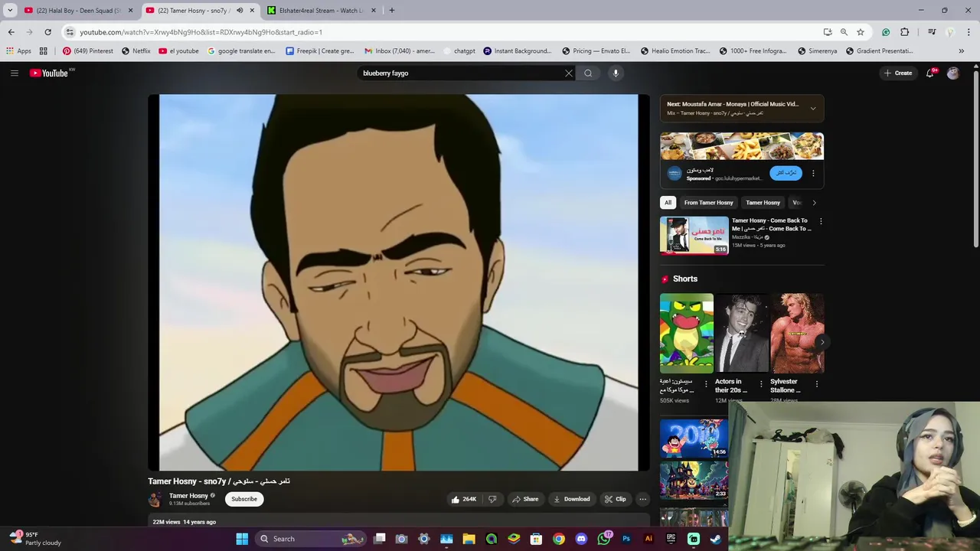The height and width of the screenshot is (551, 980).
Task: Download the video
Action: click(572, 499)
